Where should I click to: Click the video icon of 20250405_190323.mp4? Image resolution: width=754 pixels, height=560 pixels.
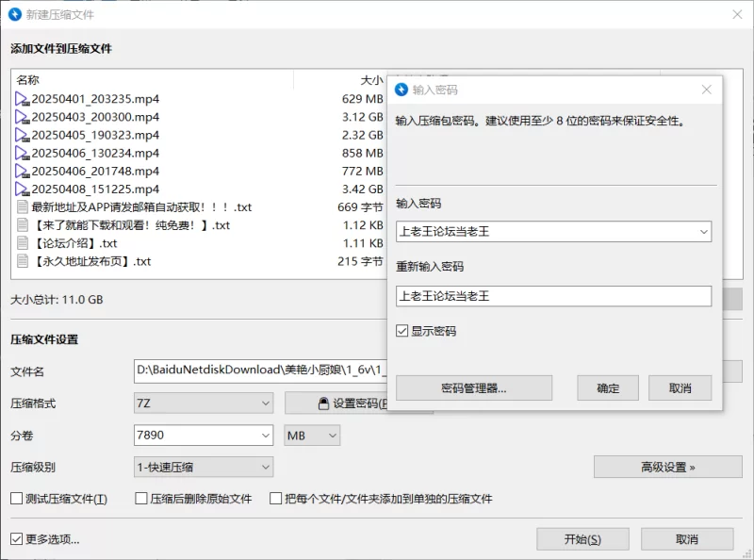22,135
